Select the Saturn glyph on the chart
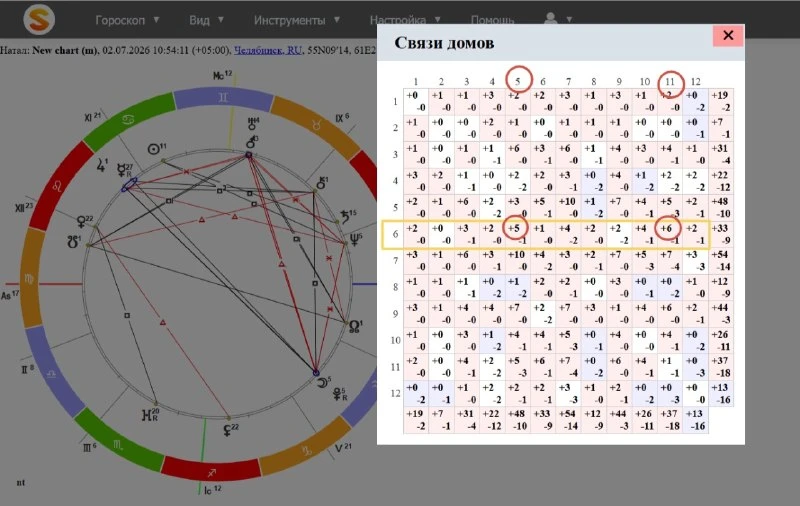The height and width of the screenshot is (506, 800). tap(345, 217)
